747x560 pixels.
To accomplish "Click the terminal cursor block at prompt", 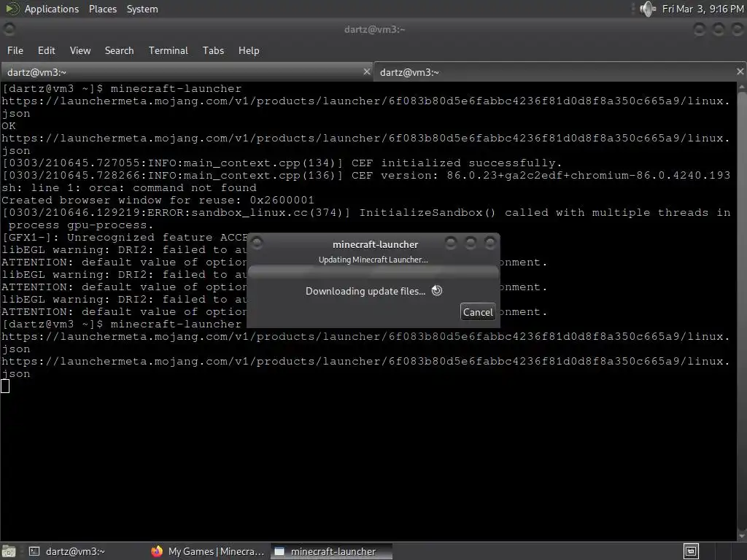I will (5, 386).
